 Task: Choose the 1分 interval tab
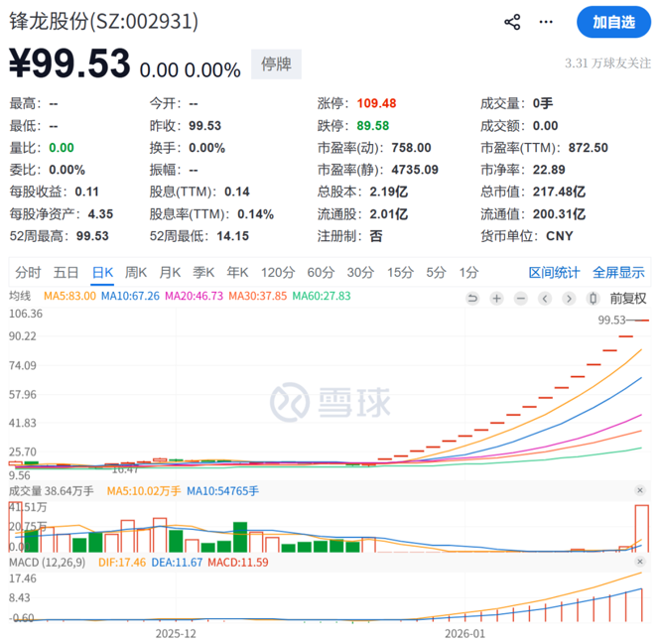coord(468,272)
